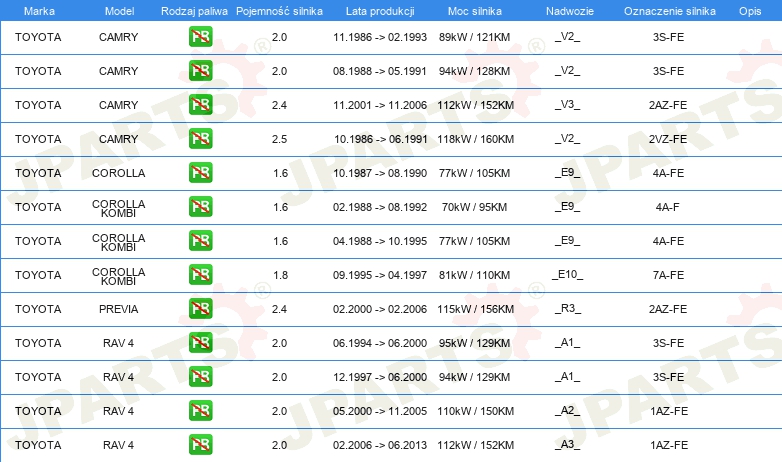782x462 pixels.
Task: Click body code _R3_
Action: pos(568,309)
